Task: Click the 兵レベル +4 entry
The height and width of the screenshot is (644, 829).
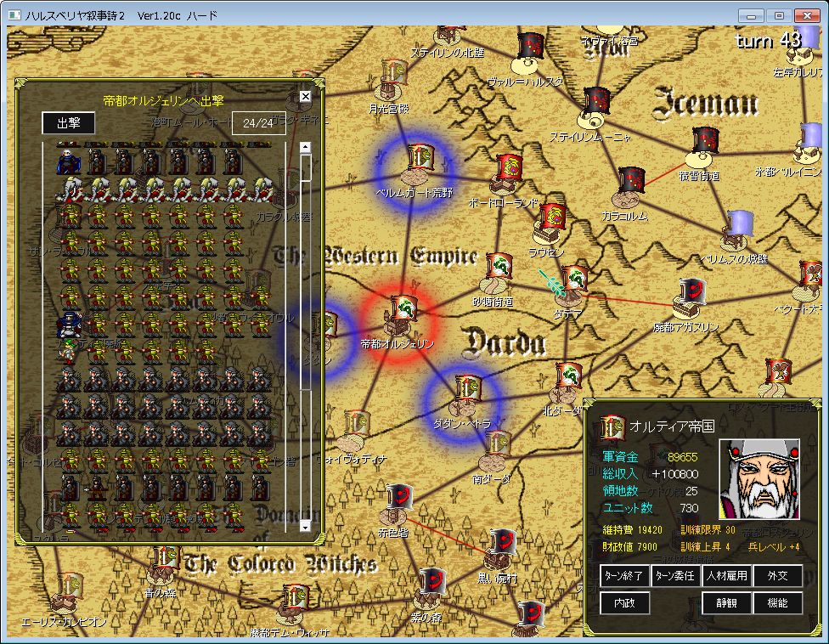Action: [x=774, y=546]
